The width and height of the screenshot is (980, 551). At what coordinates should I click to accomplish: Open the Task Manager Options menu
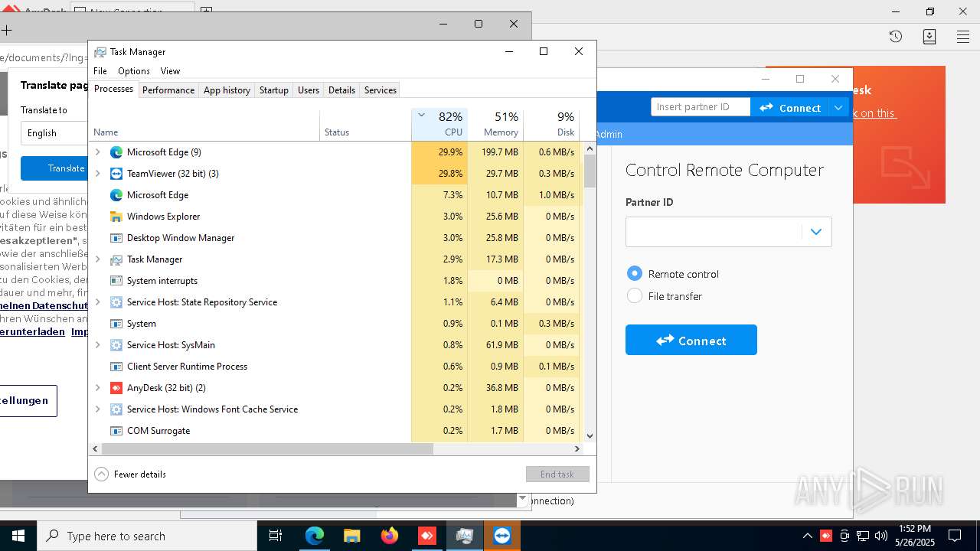click(134, 70)
